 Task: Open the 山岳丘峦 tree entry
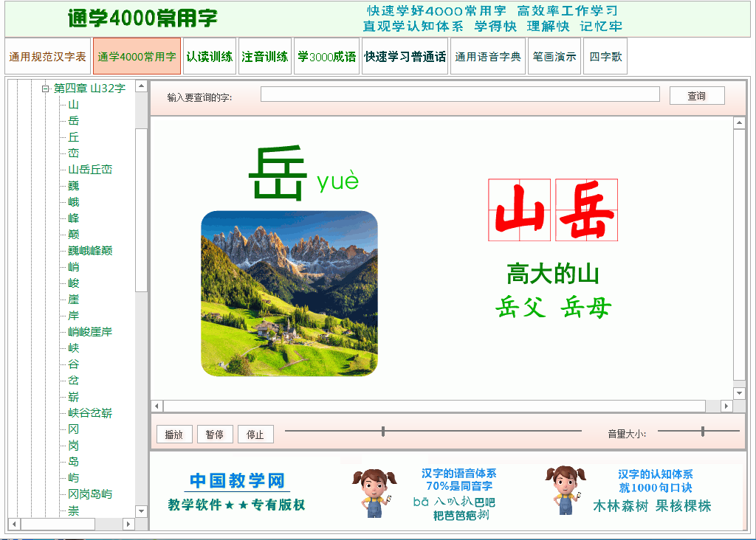coord(90,170)
